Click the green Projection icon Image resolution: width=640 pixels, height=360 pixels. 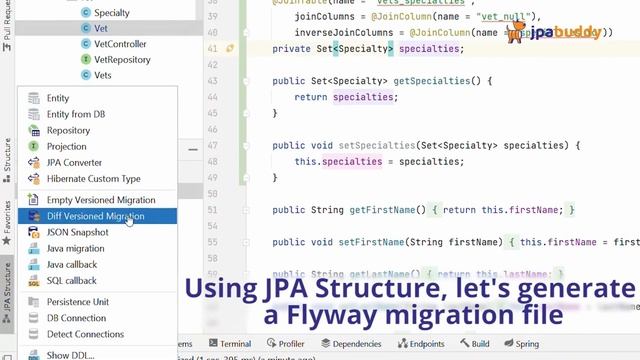point(33,146)
